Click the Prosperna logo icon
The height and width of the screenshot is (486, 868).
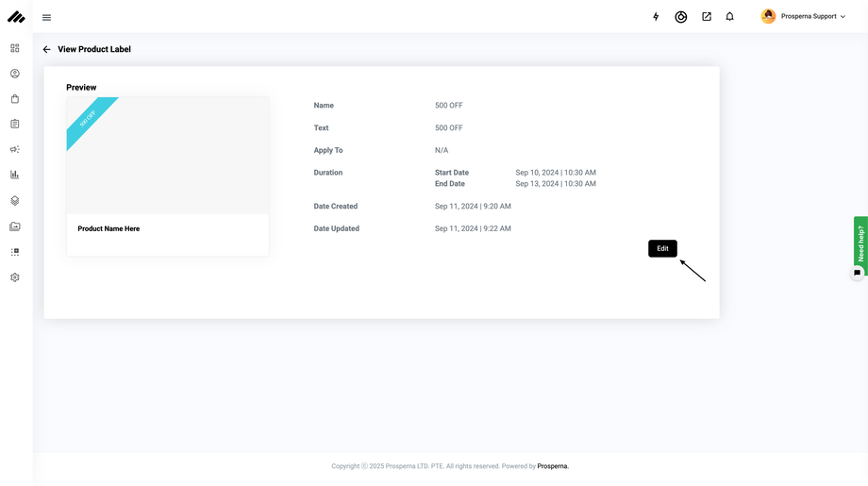tap(16, 17)
